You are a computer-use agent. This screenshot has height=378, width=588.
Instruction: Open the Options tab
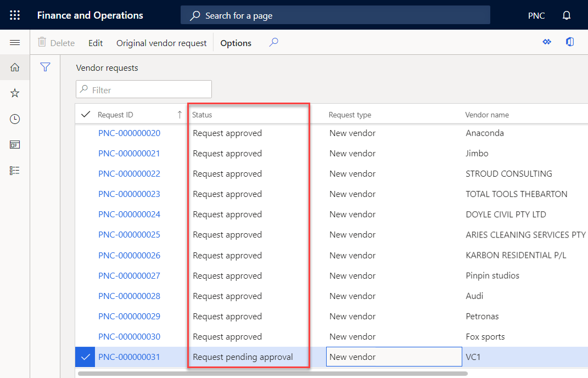coord(236,43)
